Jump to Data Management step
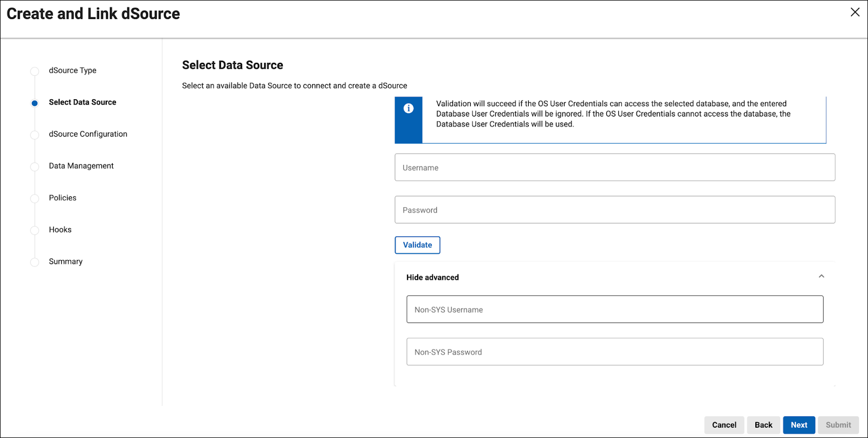Viewport: 868px width, 438px height. click(81, 166)
